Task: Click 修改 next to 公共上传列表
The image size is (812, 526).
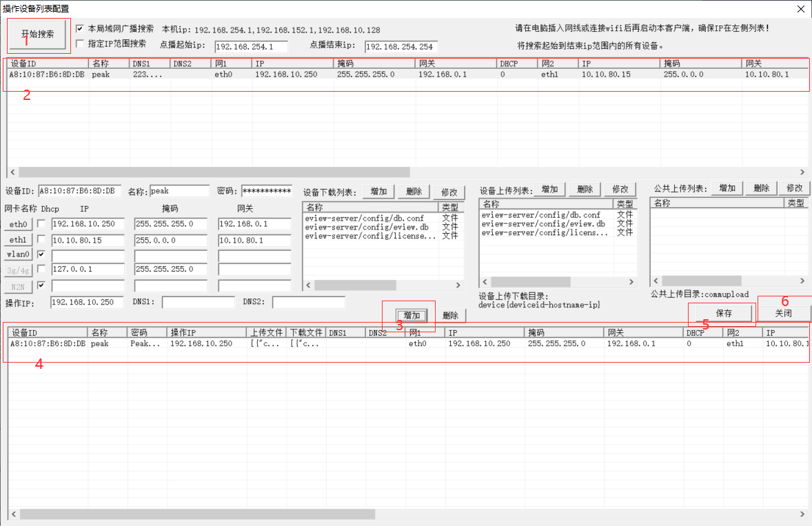Action: (794, 188)
